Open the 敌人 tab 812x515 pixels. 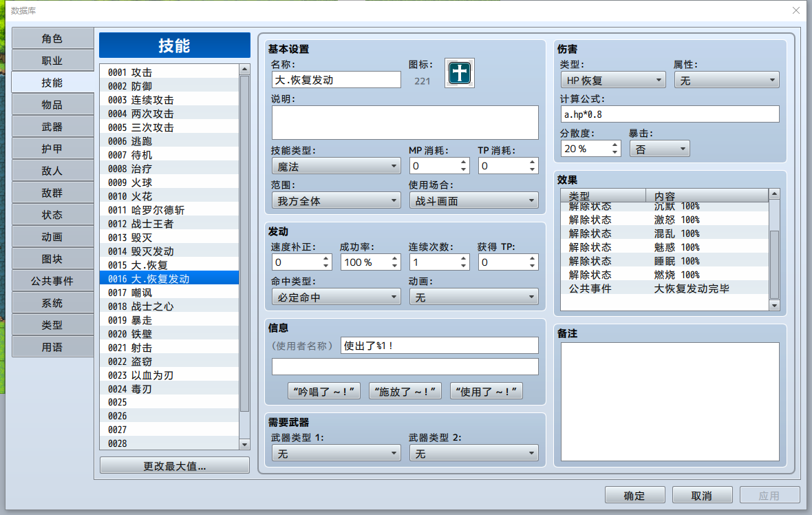[x=52, y=171]
